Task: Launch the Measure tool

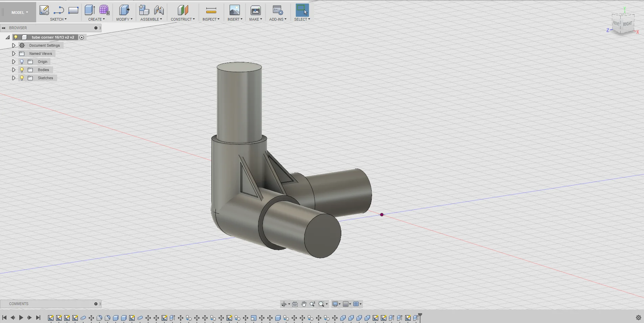Action: coord(211,10)
